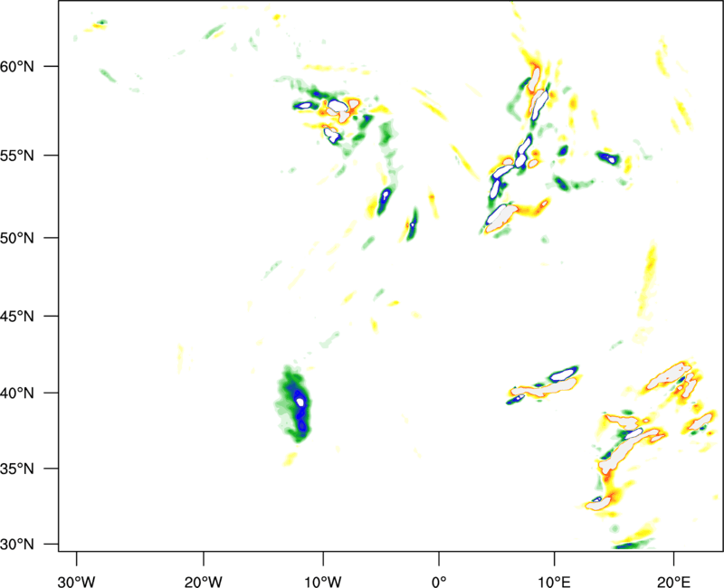724x588 pixels.
Task: Click the 10°E longitude label
Action: 554,582
